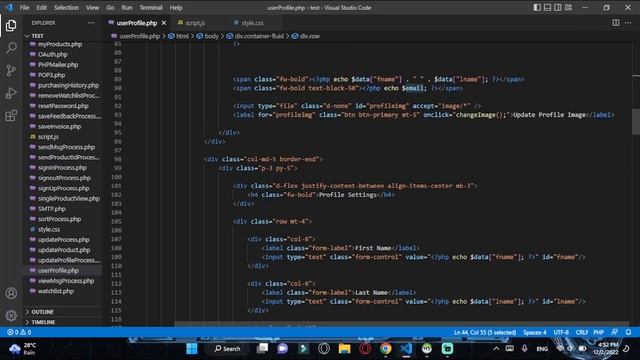Open the Windows Start menu
640x360 pixels.
tap(192, 349)
